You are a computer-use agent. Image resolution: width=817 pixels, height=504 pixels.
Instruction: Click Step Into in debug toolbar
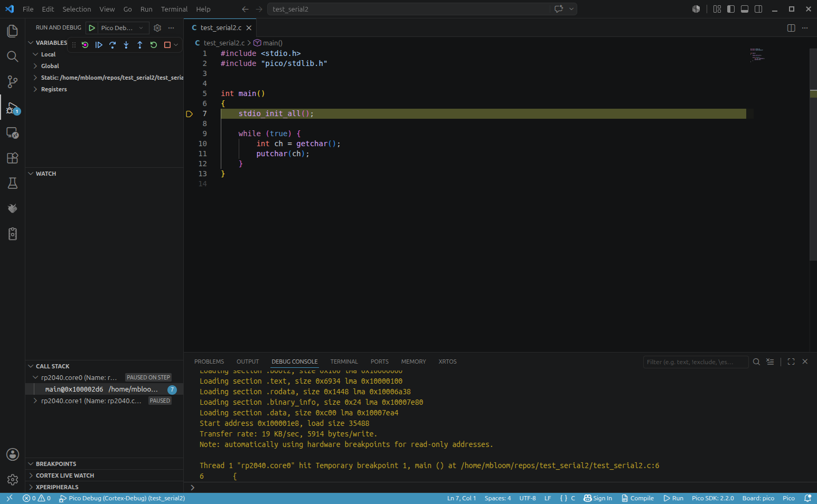[x=126, y=45]
